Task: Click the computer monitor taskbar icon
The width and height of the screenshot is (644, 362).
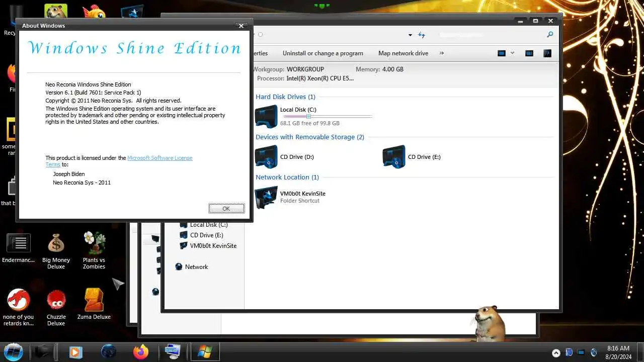Action: 173,351
